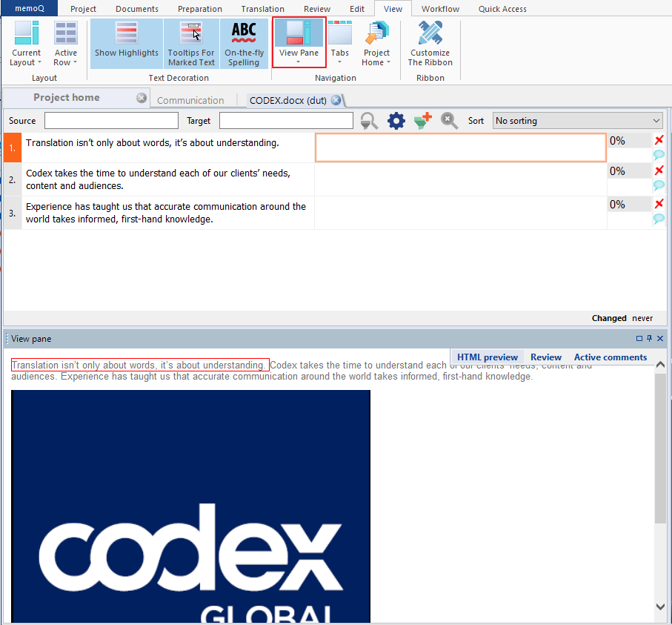Open Customize The Ribbon
Image resolution: width=672 pixels, height=625 pixels.
430,42
